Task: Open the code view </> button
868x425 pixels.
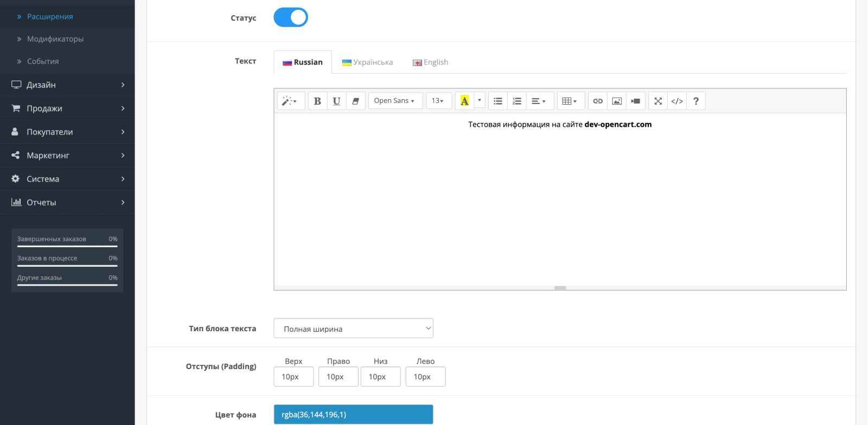Action: coord(677,101)
